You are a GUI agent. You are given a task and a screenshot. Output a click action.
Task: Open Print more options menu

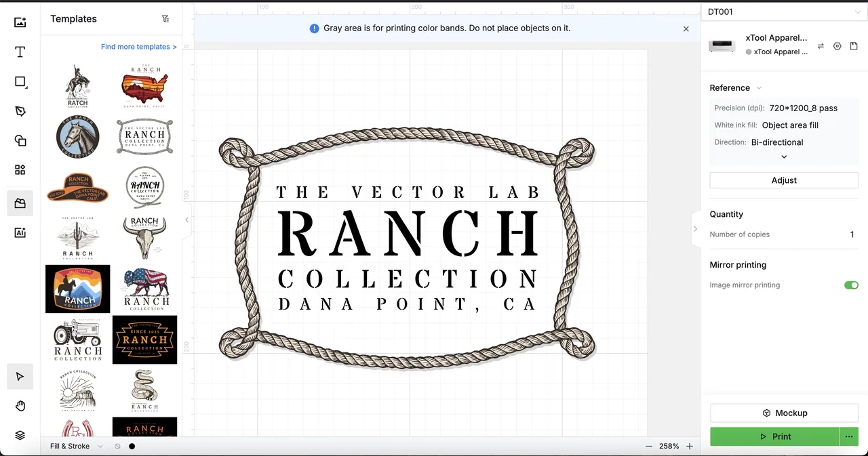[849, 437]
